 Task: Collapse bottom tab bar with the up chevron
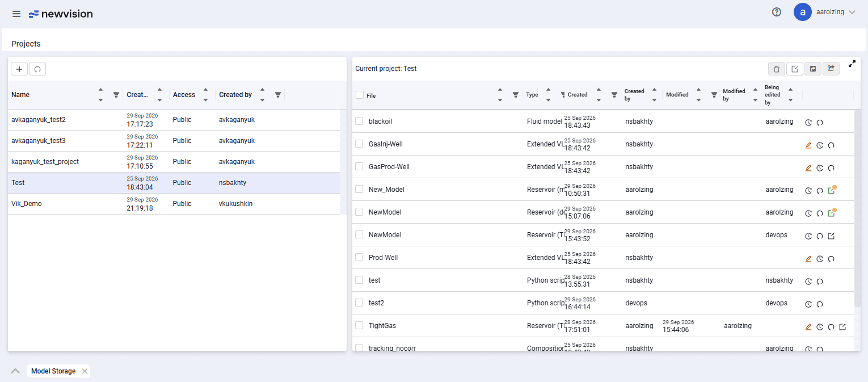pyautogui.click(x=16, y=371)
